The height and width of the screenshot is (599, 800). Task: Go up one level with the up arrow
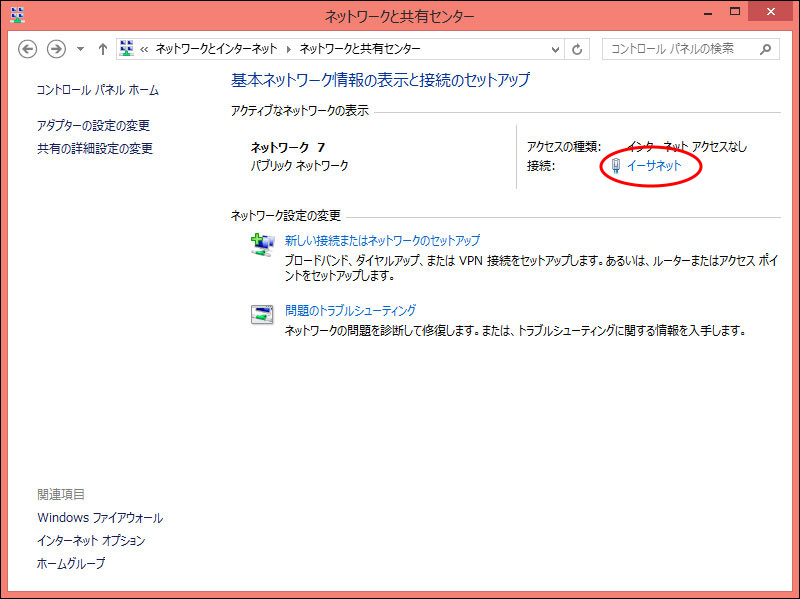coord(102,49)
